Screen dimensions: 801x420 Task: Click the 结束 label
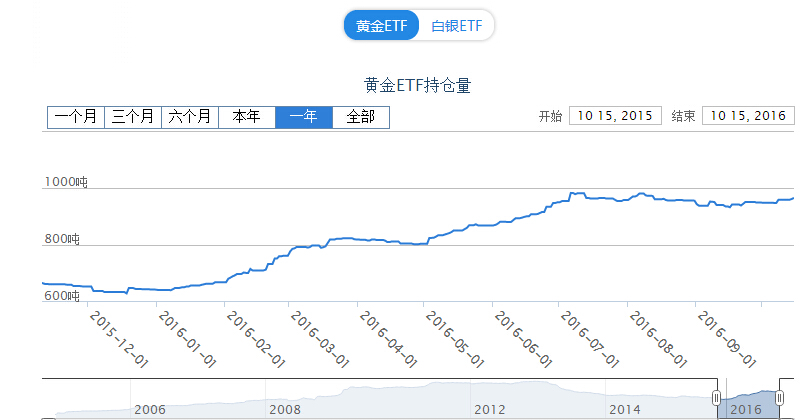[x=684, y=116]
